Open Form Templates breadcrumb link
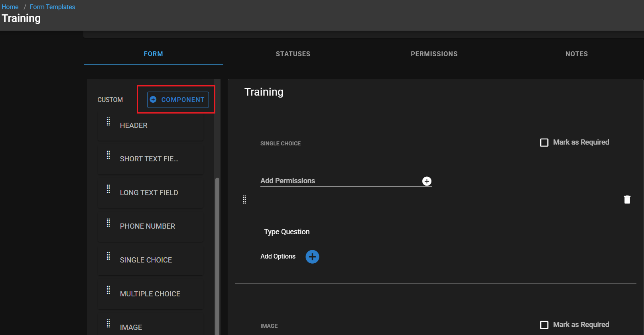 pos(52,7)
